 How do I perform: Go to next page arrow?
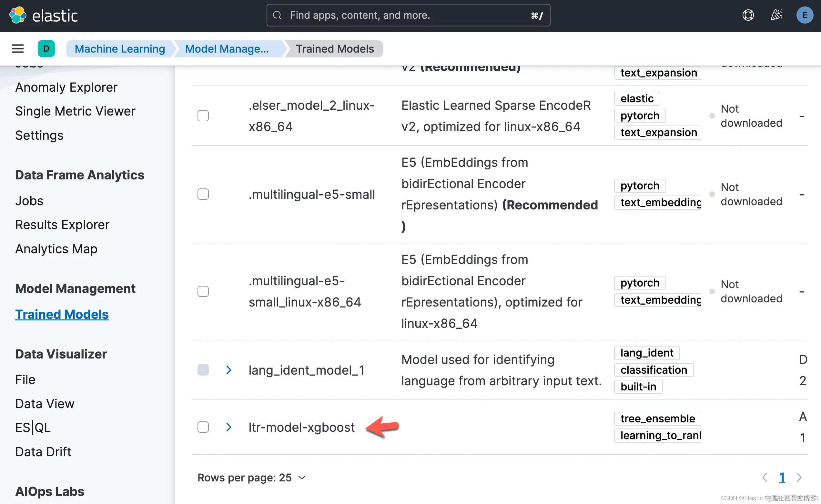[x=799, y=477]
